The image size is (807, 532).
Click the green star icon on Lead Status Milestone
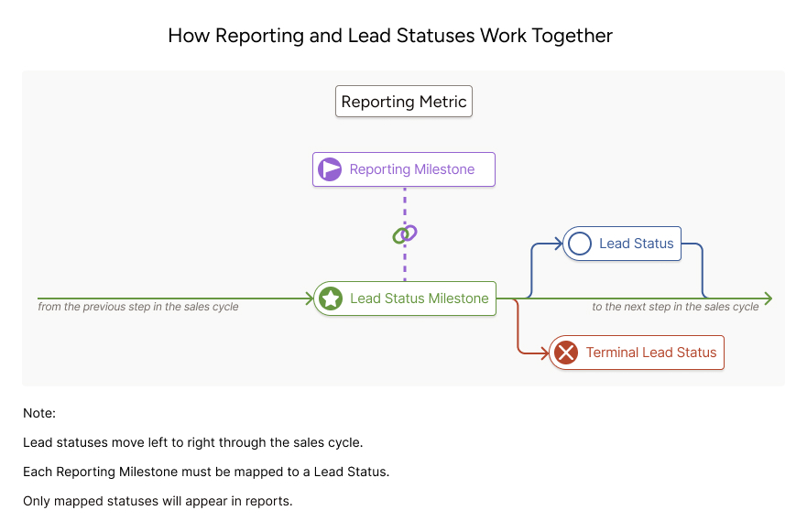click(331, 299)
